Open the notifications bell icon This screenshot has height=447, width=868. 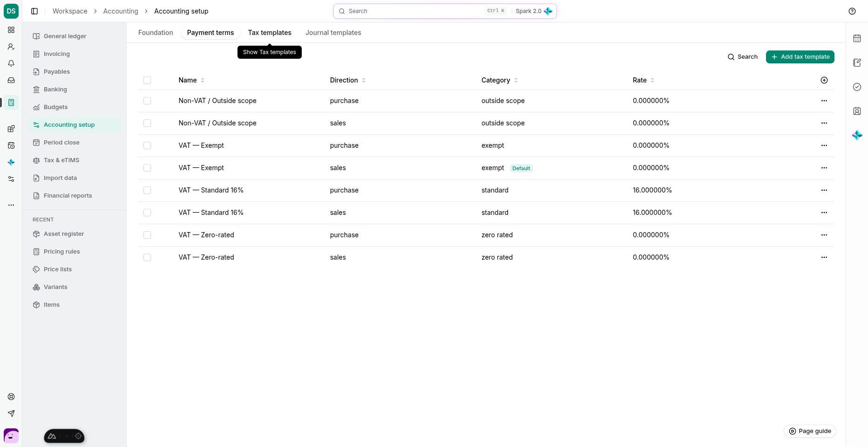pyautogui.click(x=11, y=63)
